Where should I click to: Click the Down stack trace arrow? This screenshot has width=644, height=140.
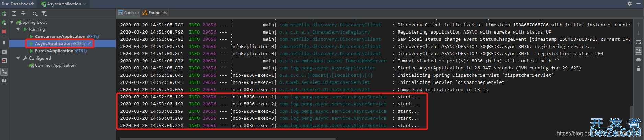click(639, 34)
